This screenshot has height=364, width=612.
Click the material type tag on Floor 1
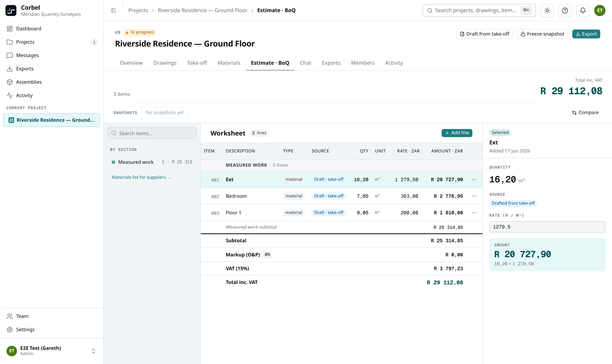point(294,213)
